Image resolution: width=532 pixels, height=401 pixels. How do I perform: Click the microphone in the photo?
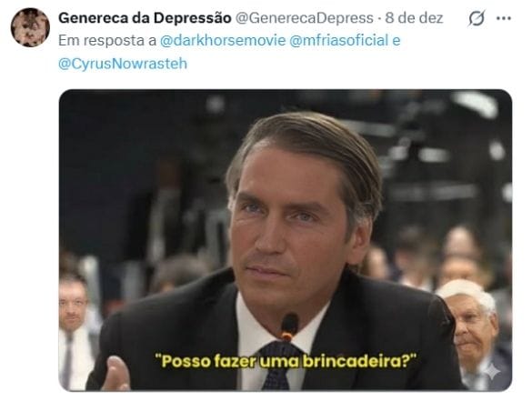(289, 326)
